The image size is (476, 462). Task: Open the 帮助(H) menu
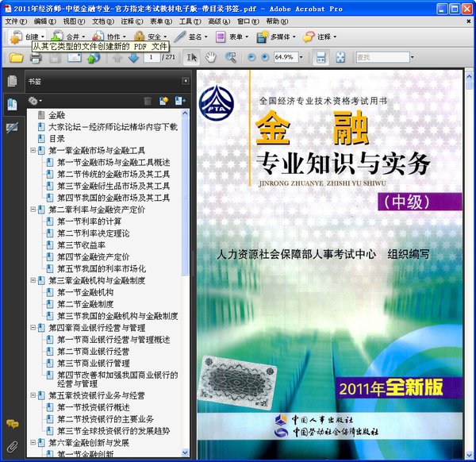tap(277, 21)
